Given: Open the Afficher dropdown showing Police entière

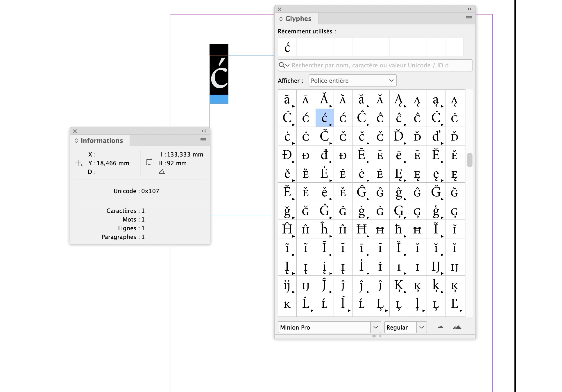Looking at the screenshot, I should click(x=352, y=80).
